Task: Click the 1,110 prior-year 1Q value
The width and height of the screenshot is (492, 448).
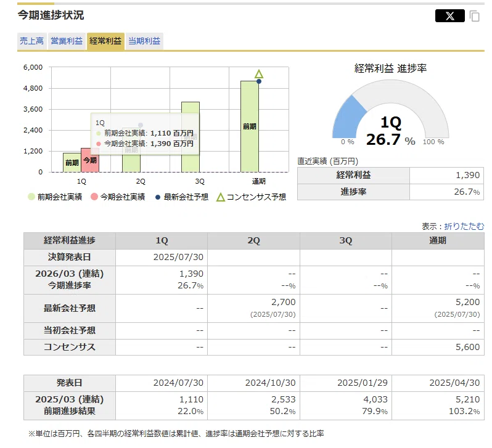Action: point(191,399)
